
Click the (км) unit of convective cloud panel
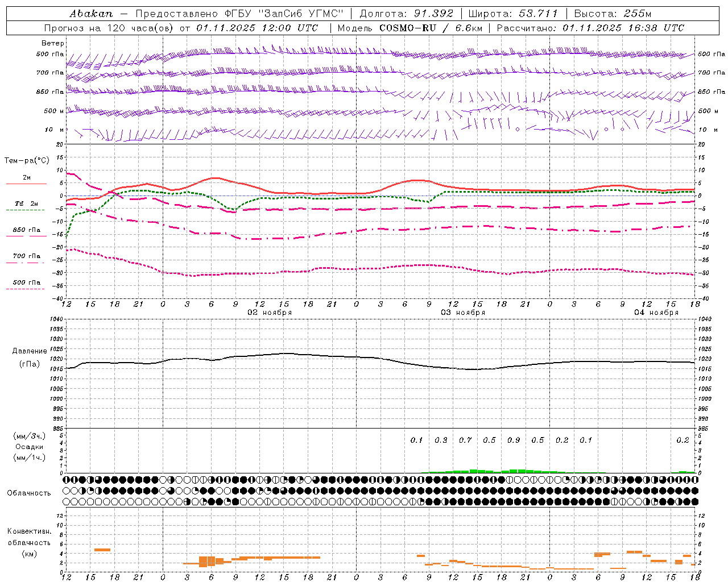(29, 554)
